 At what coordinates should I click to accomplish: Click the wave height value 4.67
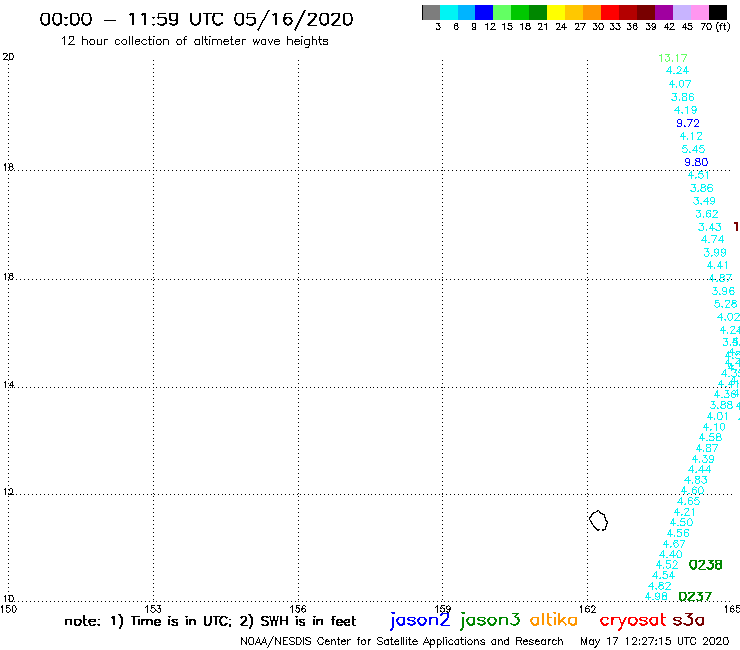674,544
